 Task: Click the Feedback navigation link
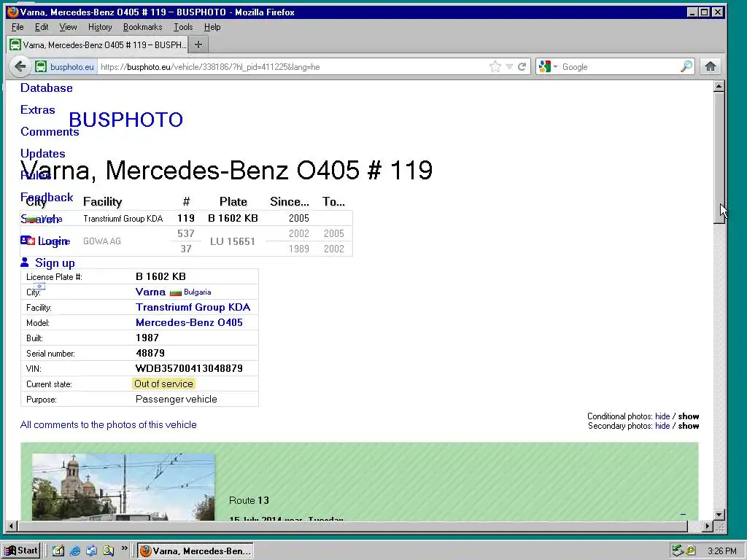[47, 197]
